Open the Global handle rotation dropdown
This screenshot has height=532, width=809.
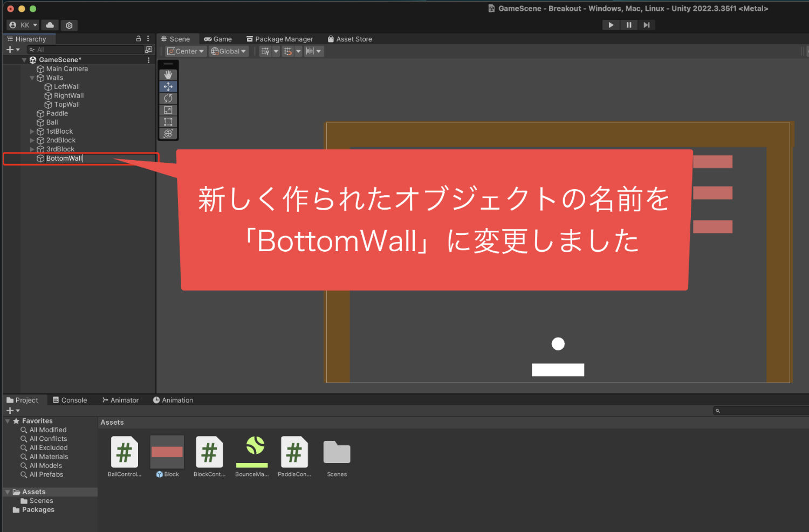(229, 51)
